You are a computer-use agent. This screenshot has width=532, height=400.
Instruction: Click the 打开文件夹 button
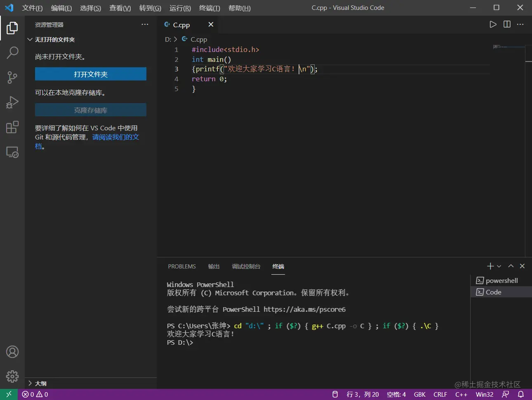coord(90,74)
